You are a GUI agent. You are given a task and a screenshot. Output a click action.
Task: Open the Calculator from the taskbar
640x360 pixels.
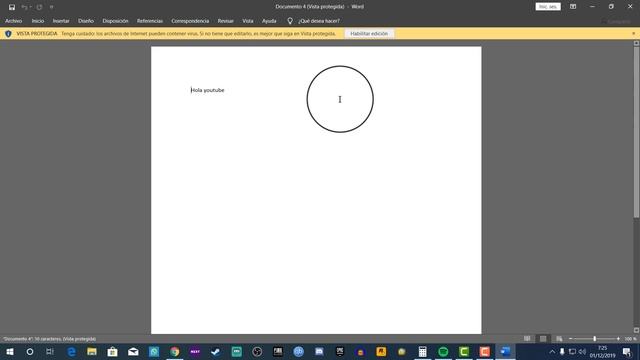pos(422,351)
